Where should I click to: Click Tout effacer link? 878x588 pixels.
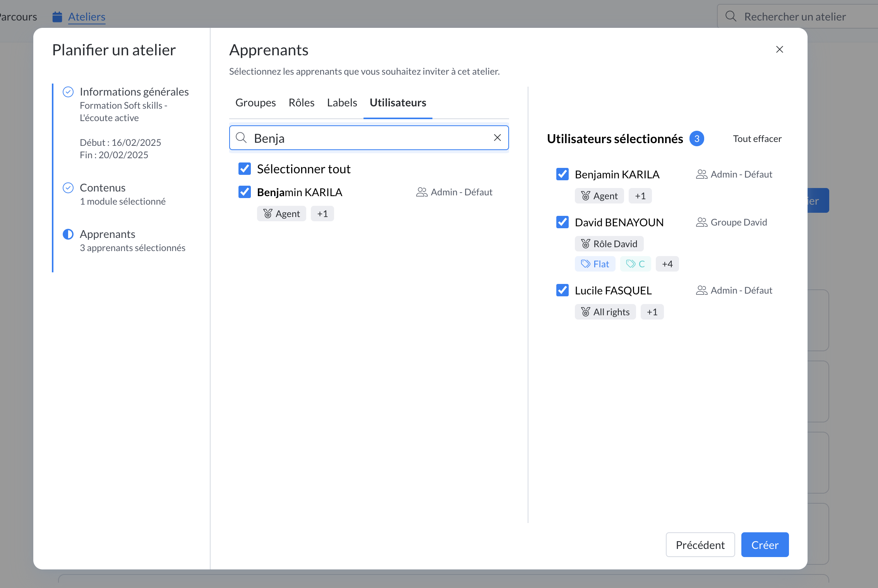pos(757,139)
